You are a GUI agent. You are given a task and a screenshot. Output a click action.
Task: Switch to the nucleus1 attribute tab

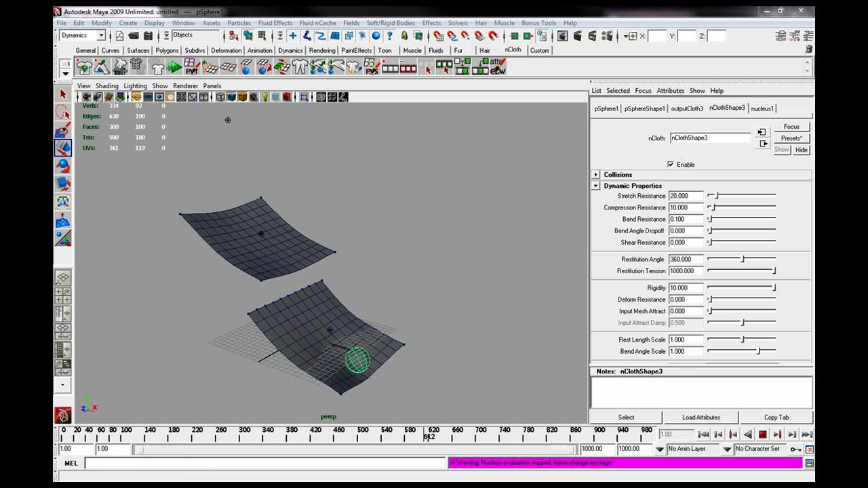click(x=762, y=108)
